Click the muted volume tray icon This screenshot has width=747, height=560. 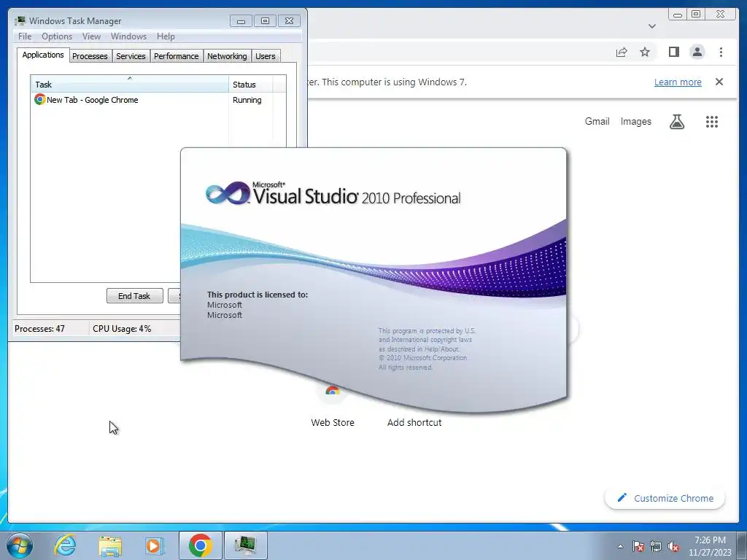[x=673, y=546]
